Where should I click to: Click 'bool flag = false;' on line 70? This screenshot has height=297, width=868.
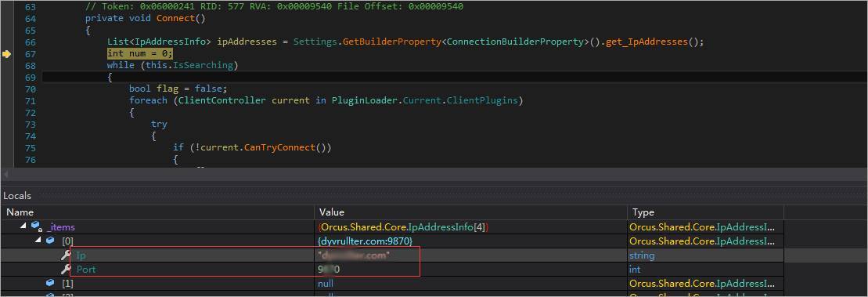[178, 89]
